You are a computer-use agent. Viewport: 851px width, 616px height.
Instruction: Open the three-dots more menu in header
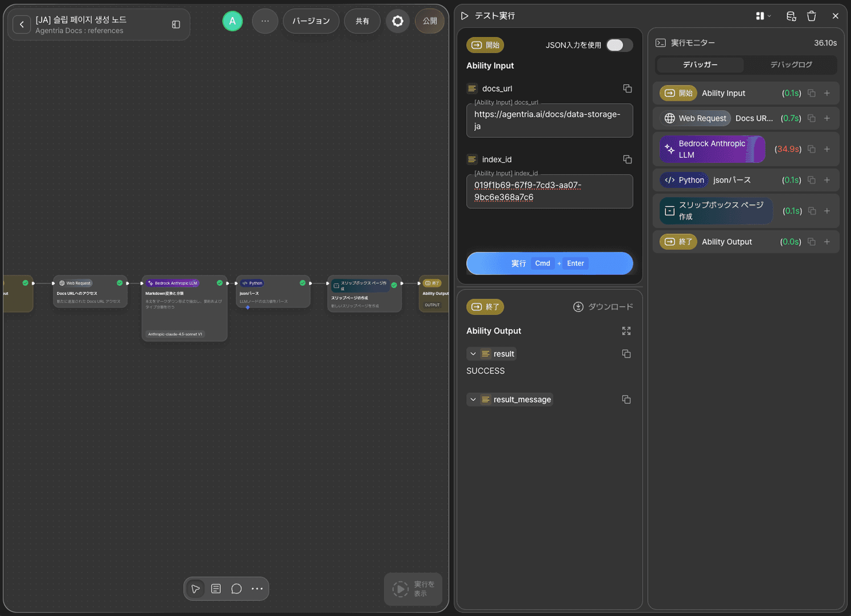(x=265, y=21)
